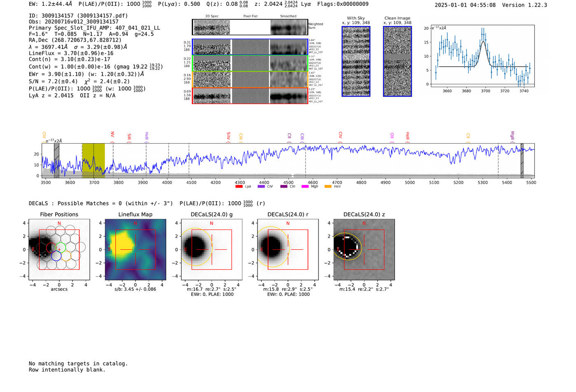Image resolution: width=576 pixels, height=392 pixels.
Task: Click the 'EW: 1.2±44.4Å' header value
Action: tap(50, 4)
